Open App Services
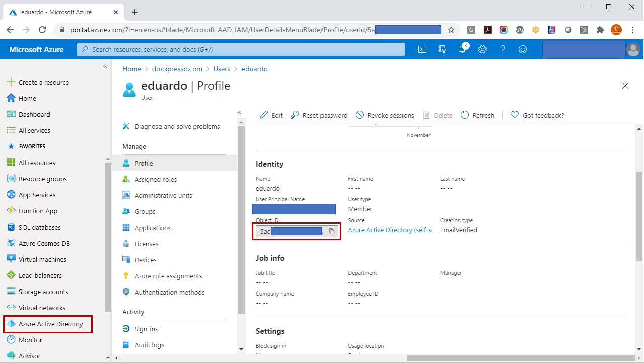Image resolution: width=644 pixels, height=363 pixels. (31, 195)
